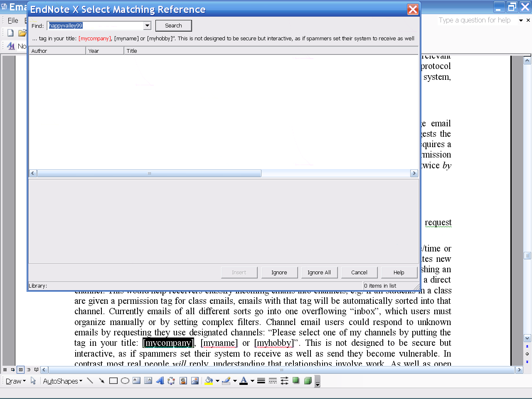Select the Line drawing tool
The width and height of the screenshot is (532, 399).
coord(90,381)
